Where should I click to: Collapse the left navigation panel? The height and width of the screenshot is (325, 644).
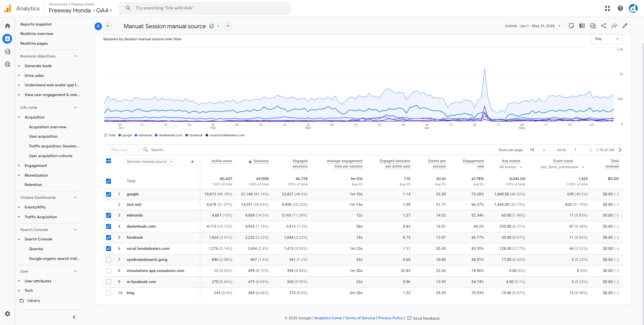coord(74,317)
